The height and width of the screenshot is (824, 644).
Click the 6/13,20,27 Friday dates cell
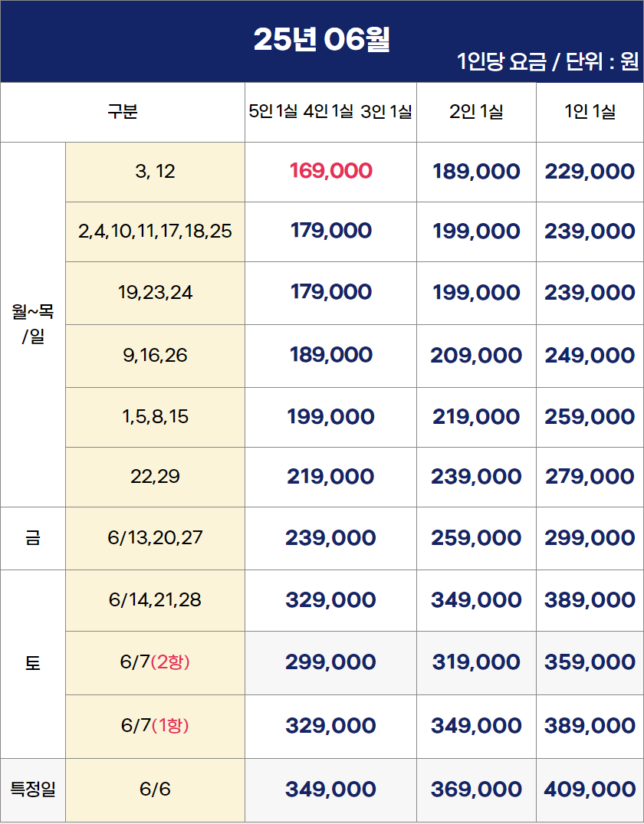tap(155, 538)
